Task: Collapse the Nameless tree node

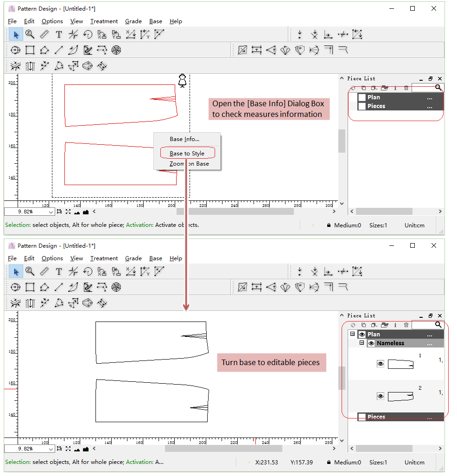Action: coord(362,343)
